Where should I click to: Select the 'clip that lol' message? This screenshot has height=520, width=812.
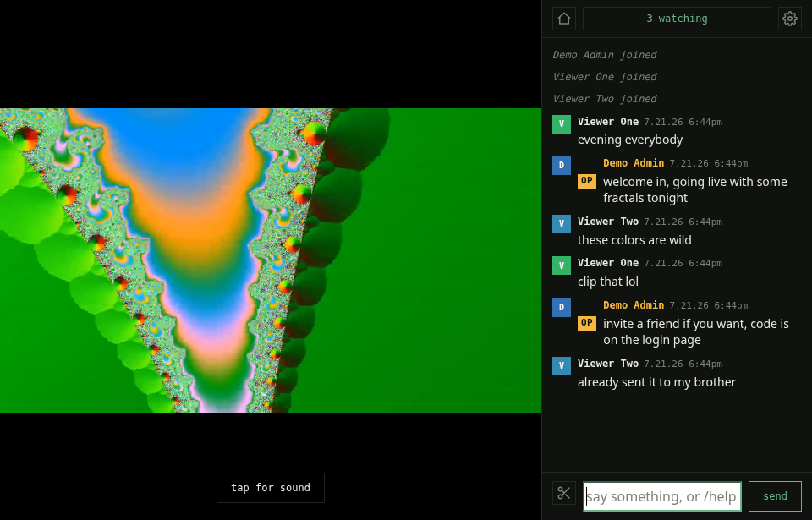point(608,282)
